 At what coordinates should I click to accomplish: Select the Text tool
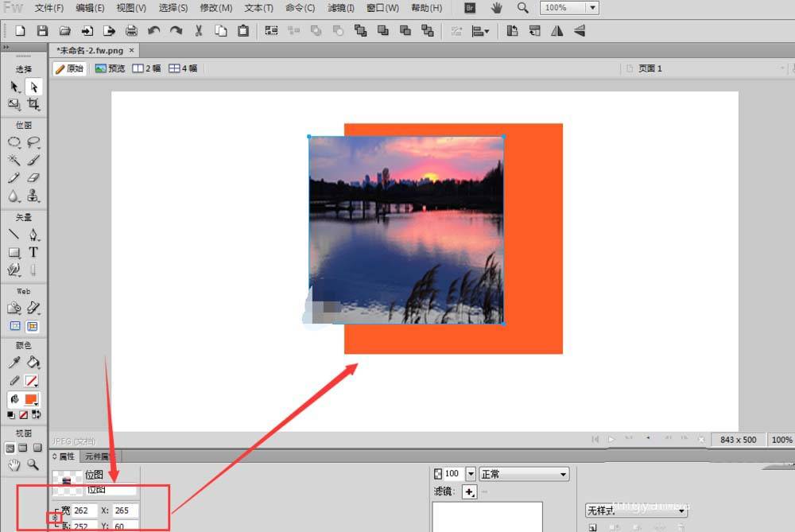coord(33,252)
